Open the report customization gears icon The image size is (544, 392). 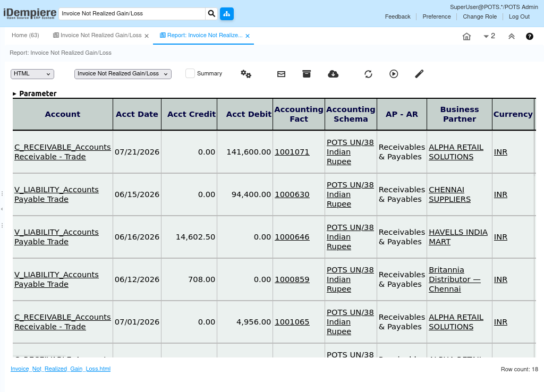tap(246, 73)
